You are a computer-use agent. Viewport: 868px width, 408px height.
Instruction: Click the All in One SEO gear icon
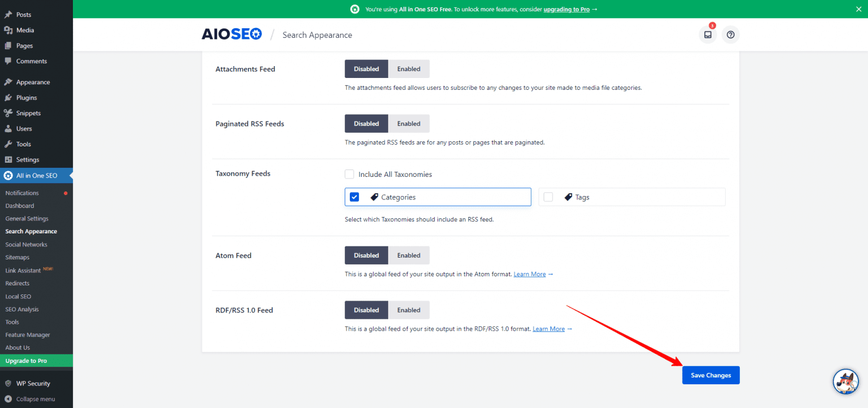8,176
